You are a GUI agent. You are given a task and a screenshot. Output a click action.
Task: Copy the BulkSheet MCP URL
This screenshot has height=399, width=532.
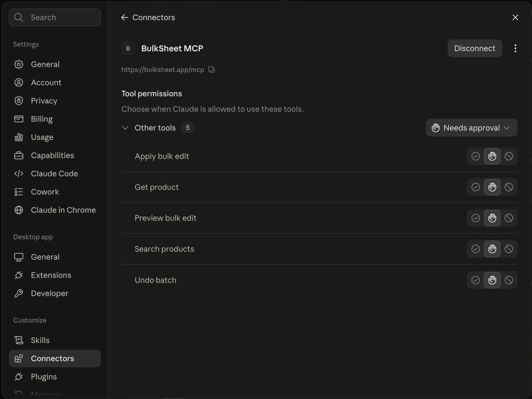pos(211,70)
